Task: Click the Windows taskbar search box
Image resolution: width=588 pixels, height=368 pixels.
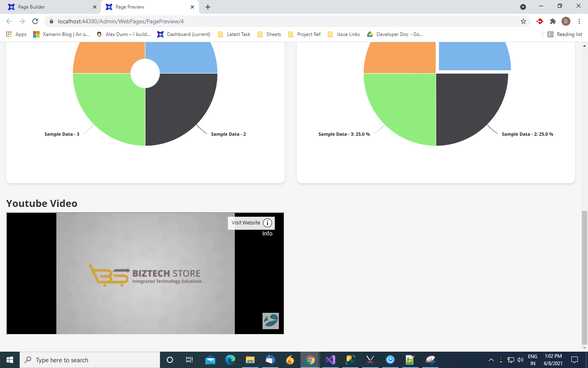Action: 90,360
